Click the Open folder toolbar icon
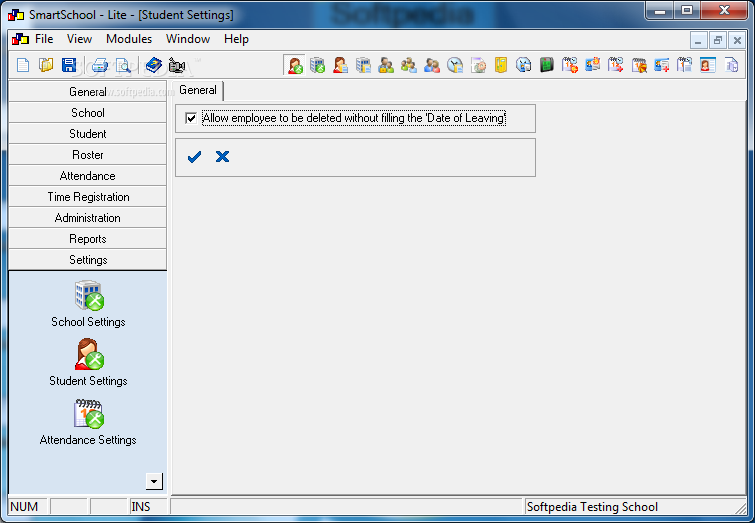The height and width of the screenshot is (523, 755). tap(46, 65)
